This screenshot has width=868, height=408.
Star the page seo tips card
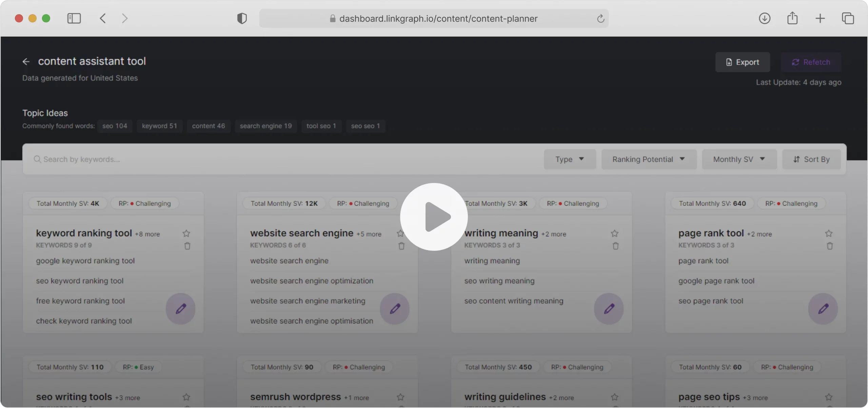coord(829,397)
